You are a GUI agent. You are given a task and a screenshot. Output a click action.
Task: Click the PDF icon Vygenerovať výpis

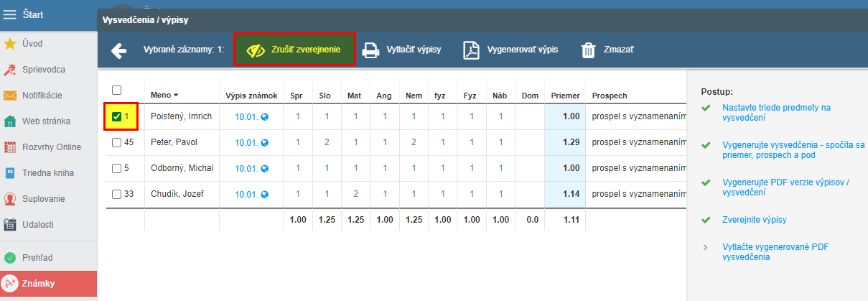click(x=471, y=50)
